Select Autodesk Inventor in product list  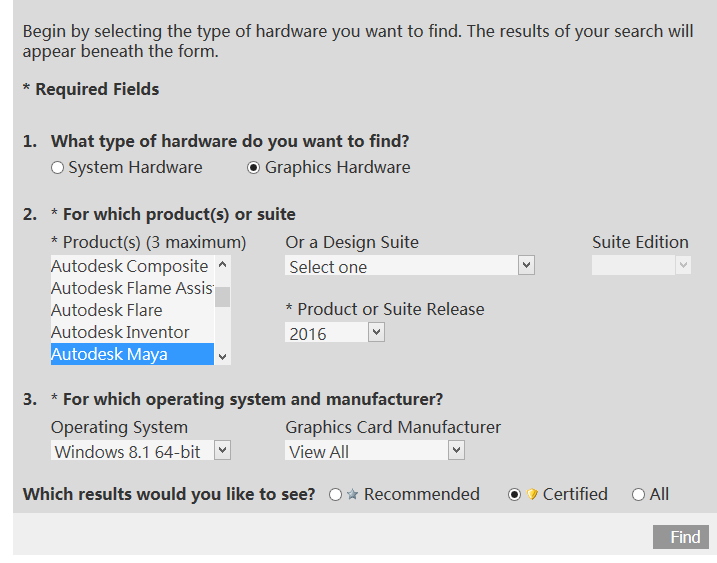[x=132, y=332]
